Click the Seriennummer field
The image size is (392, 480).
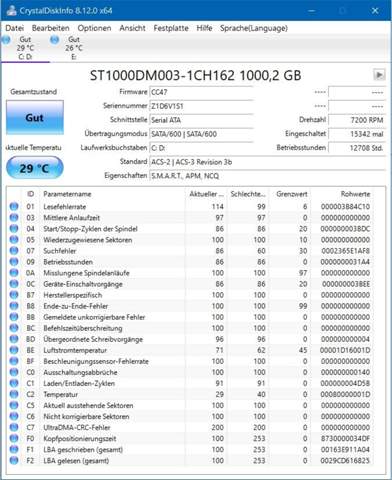[201, 106]
